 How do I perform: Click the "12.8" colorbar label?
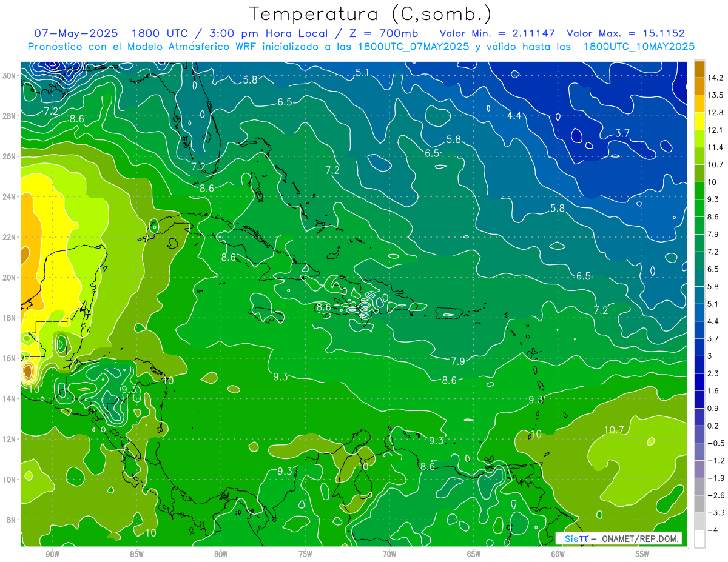715,113
